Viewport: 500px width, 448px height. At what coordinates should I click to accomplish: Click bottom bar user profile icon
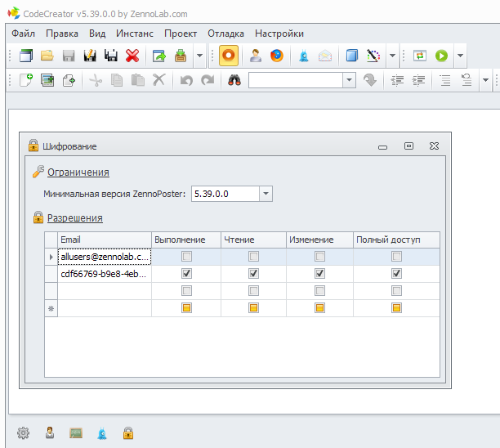50,433
